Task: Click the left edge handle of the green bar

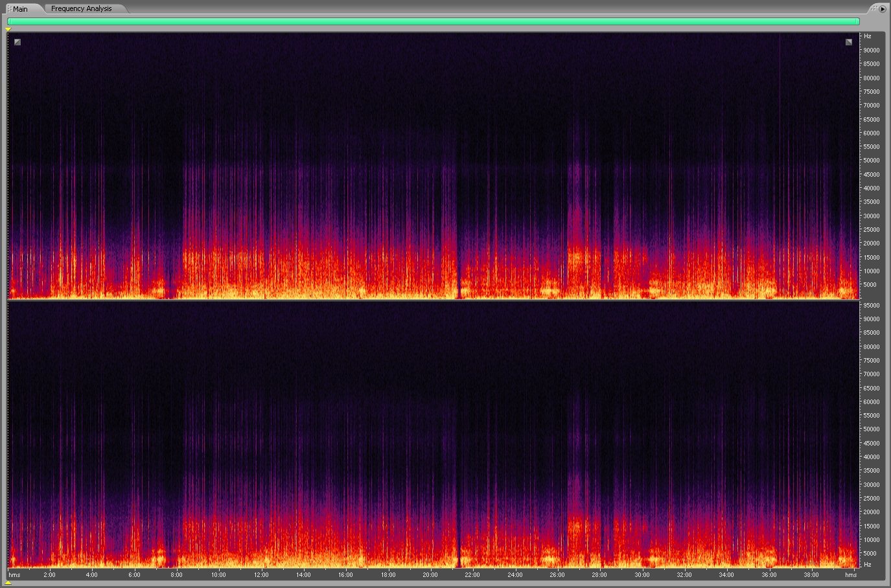Action: click(x=8, y=21)
